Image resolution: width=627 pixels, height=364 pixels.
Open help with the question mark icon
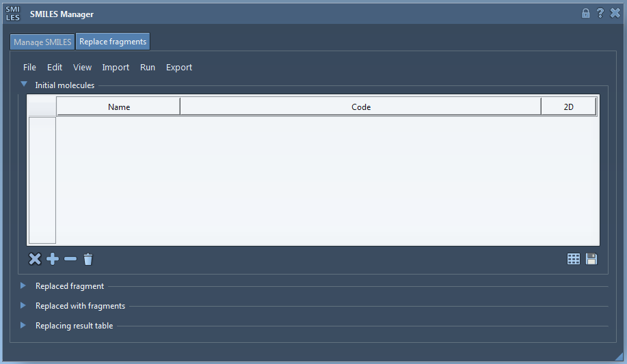tap(600, 14)
